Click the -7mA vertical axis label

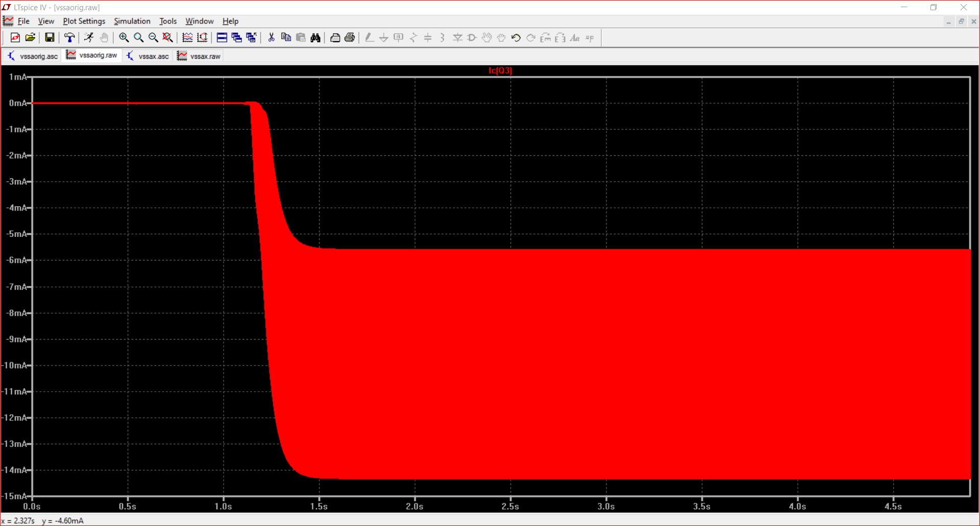click(16, 286)
